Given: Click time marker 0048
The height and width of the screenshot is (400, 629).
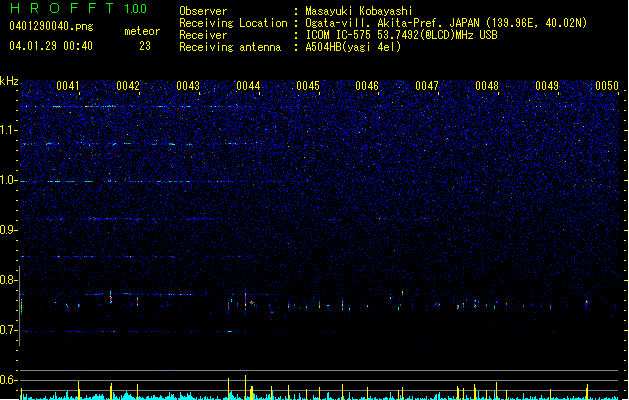Looking at the screenshot, I should 487,86.
